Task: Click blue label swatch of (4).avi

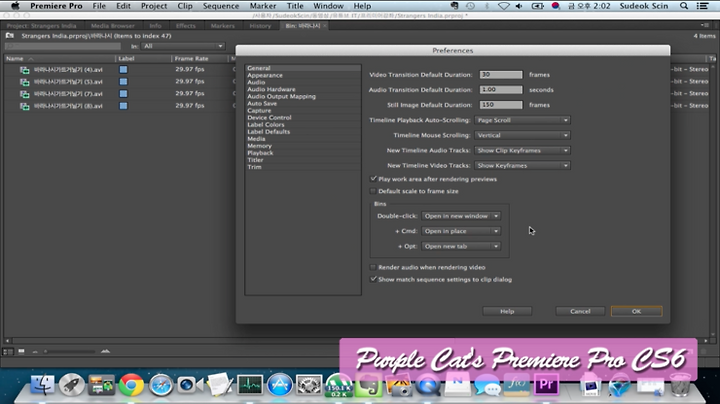Action: pos(123,69)
